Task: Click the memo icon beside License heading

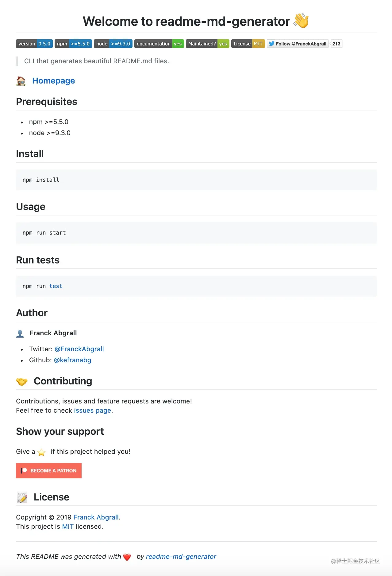Action: 22,497
